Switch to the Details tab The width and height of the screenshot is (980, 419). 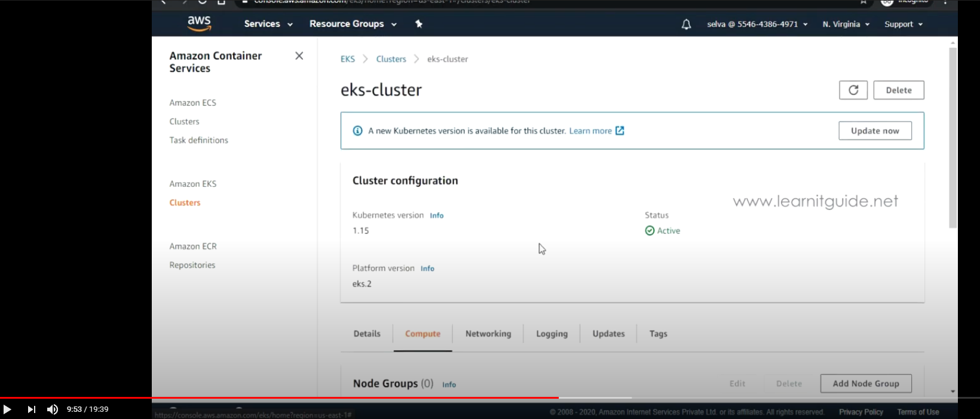[x=367, y=334]
